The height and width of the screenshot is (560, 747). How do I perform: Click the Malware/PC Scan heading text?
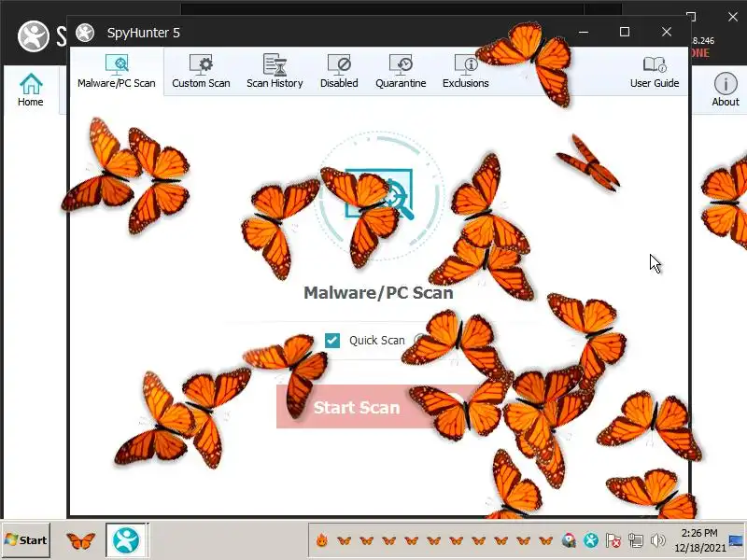(378, 292)
